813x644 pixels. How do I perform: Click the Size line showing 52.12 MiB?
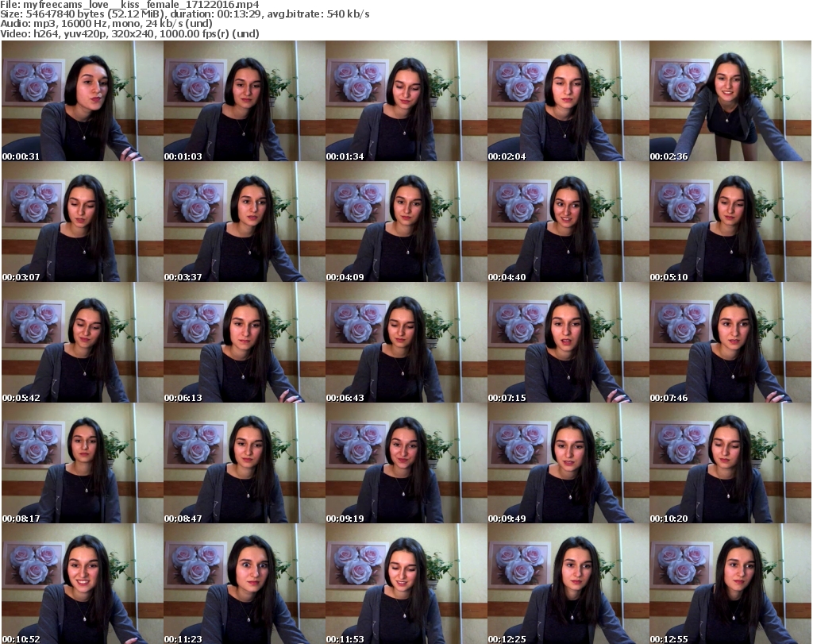184,14
